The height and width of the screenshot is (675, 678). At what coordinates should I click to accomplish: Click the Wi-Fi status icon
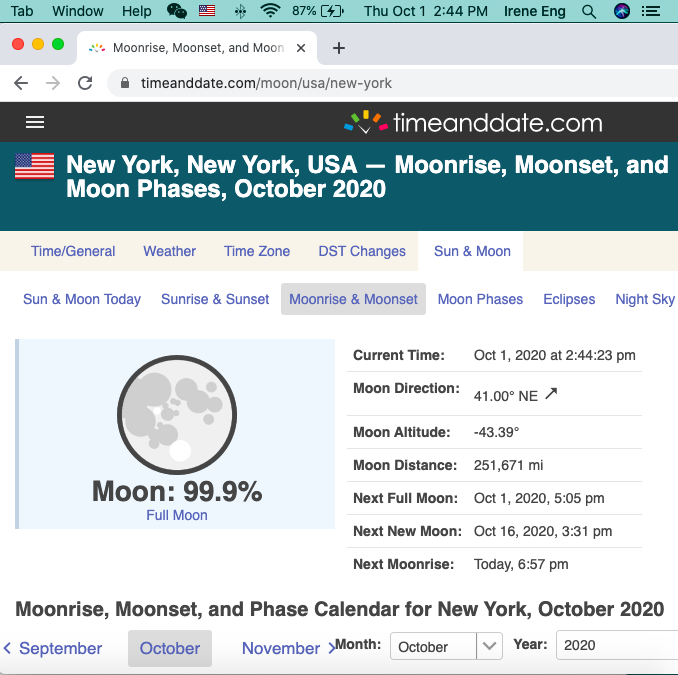coord(269,11)
